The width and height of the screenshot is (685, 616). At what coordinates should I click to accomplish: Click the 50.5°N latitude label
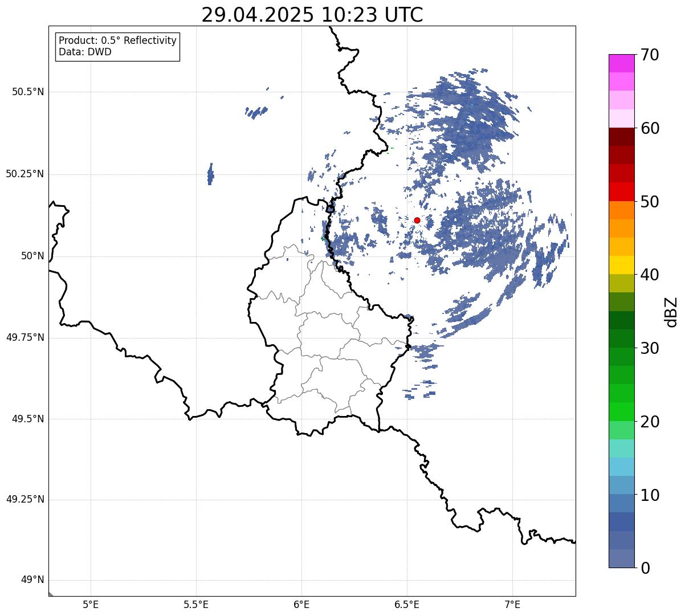(28, 92)
